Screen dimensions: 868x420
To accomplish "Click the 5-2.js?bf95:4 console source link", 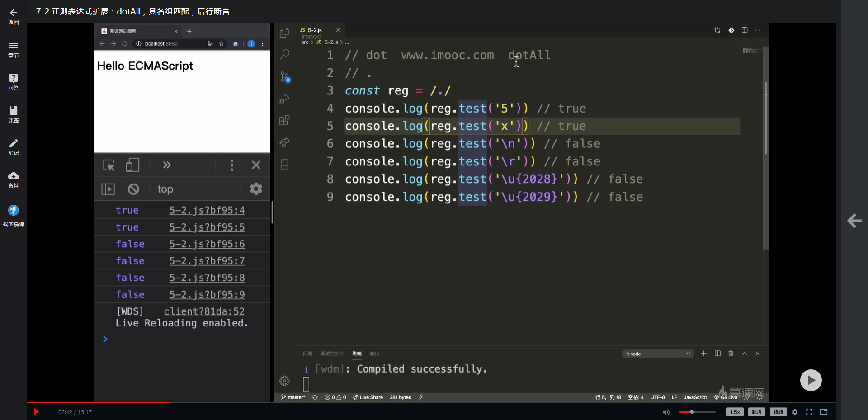I will (x=207, y=210).
